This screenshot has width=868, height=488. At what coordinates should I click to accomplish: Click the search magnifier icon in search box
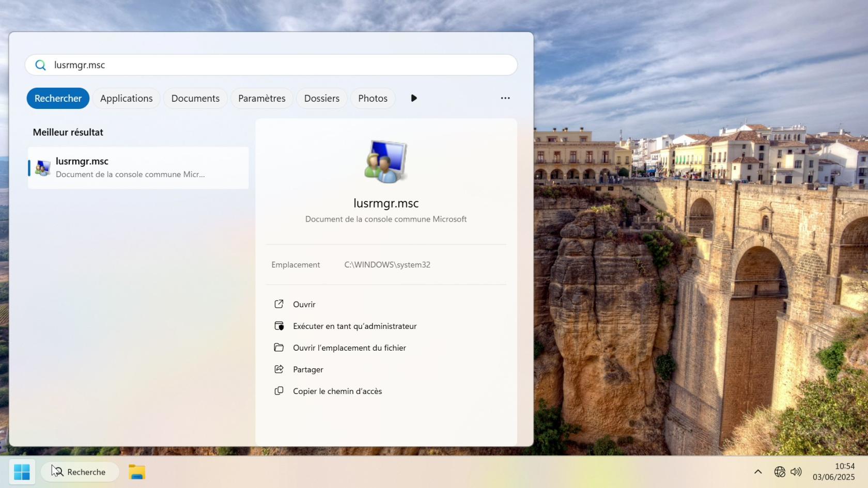tap(40, 65)
